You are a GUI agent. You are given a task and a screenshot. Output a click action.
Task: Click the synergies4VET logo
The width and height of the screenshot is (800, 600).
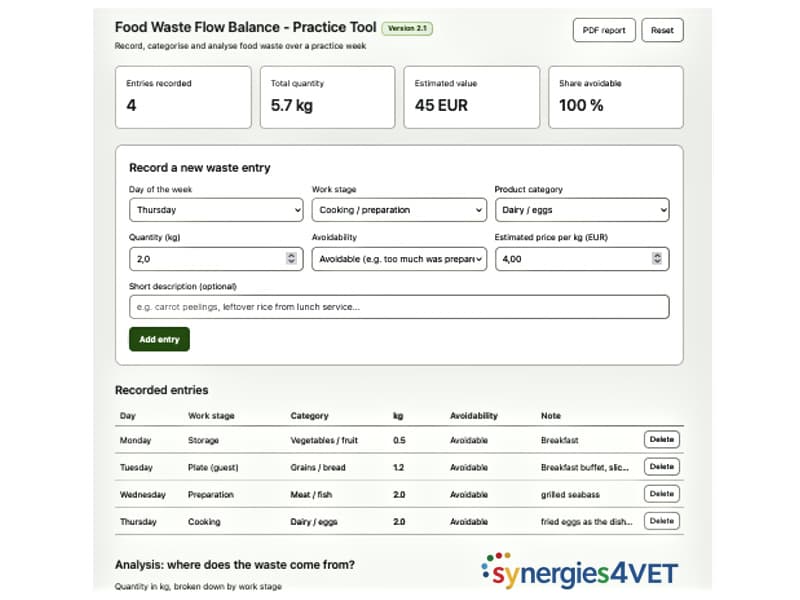580,570
